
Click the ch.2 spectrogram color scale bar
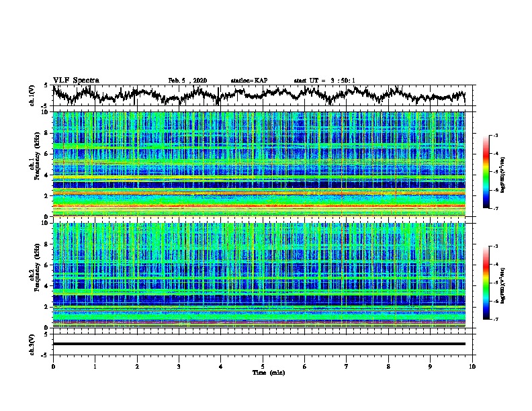(486, 283)
